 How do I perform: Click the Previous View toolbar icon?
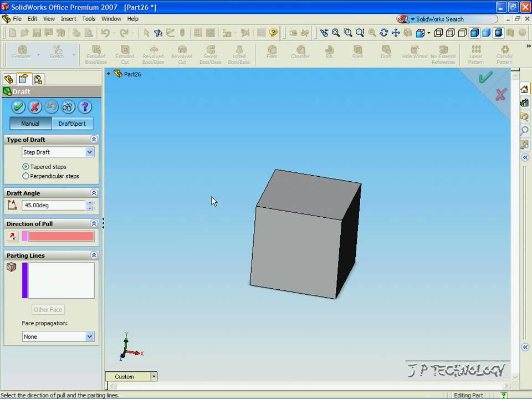[324, 33]
